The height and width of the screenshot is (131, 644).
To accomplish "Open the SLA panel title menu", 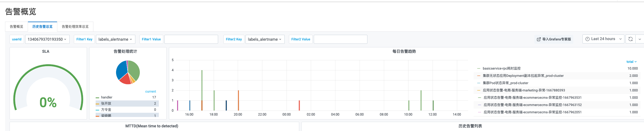I will 46,51.
